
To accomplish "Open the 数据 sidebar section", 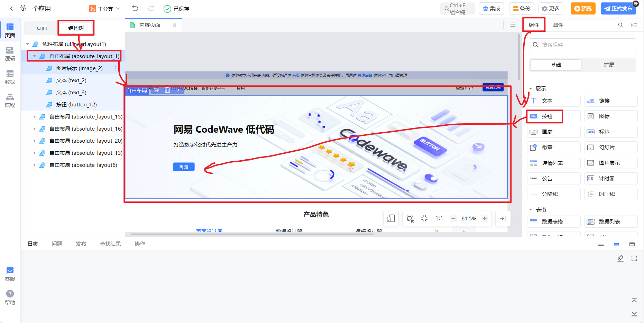I will point(10,77).
